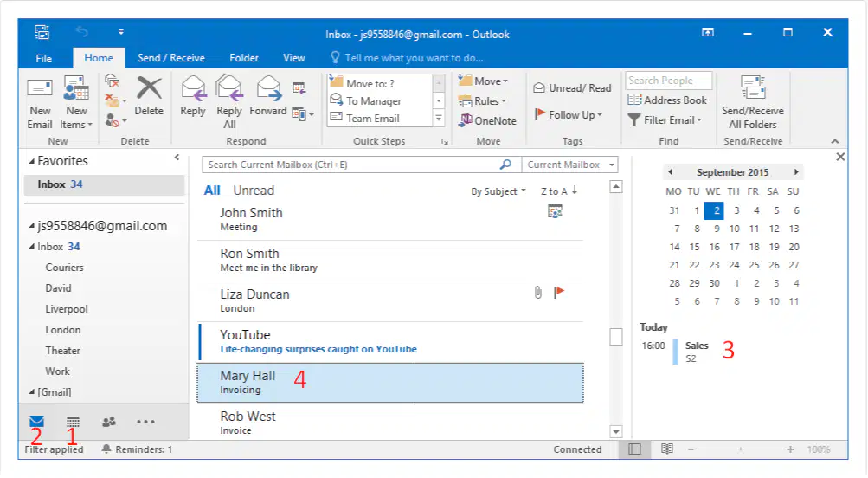Open the Filter Email dropdown
This screenshot has height=478, width=868.
click(x=665, y=120)
